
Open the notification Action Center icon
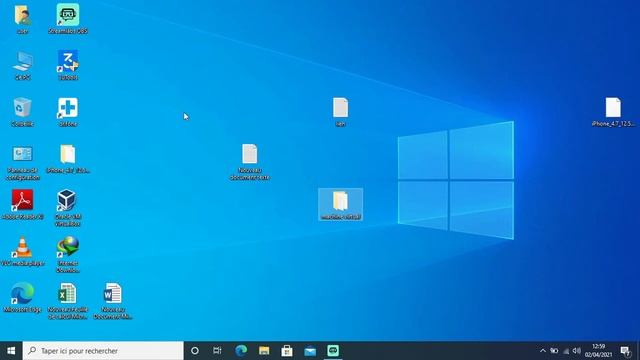[625, 351]
